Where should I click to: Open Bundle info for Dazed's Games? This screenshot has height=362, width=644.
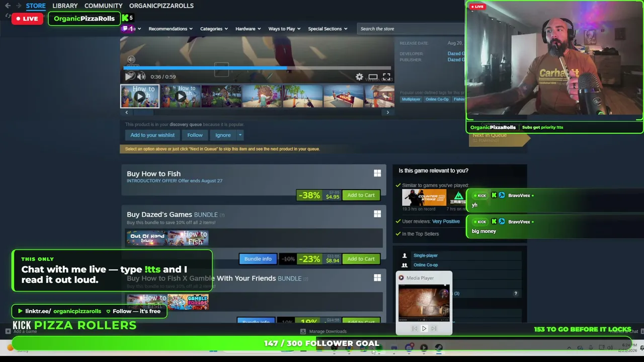pyautogui.click(x=258, y=259)
